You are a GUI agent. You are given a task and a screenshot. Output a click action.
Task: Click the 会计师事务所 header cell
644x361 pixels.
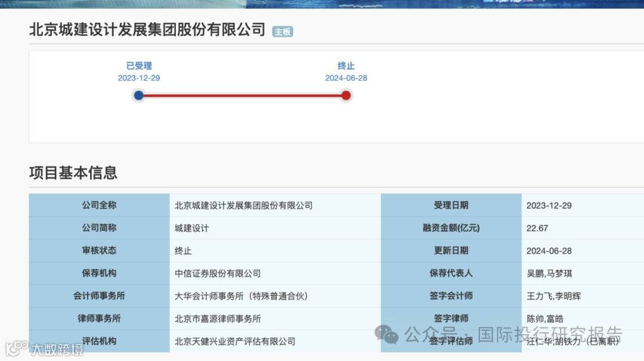pyautogui.click(x=99, y=295)
